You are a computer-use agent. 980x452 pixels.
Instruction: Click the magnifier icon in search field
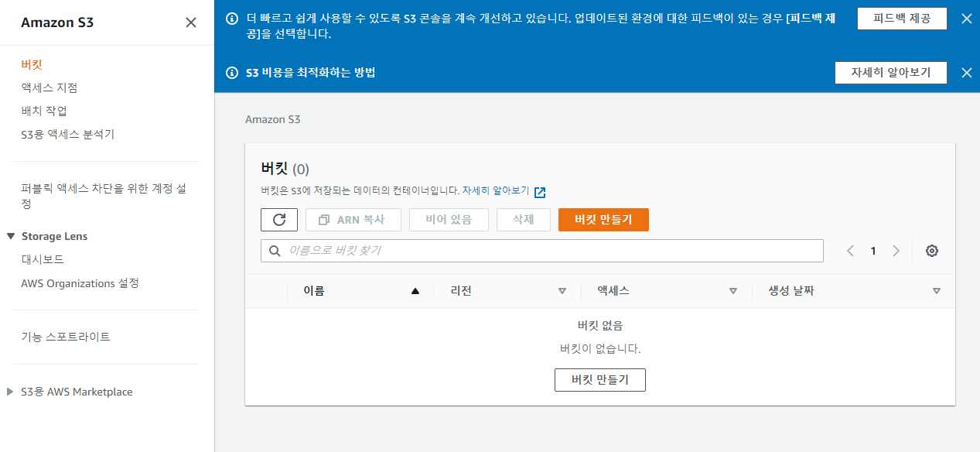(x=275, y=251)
